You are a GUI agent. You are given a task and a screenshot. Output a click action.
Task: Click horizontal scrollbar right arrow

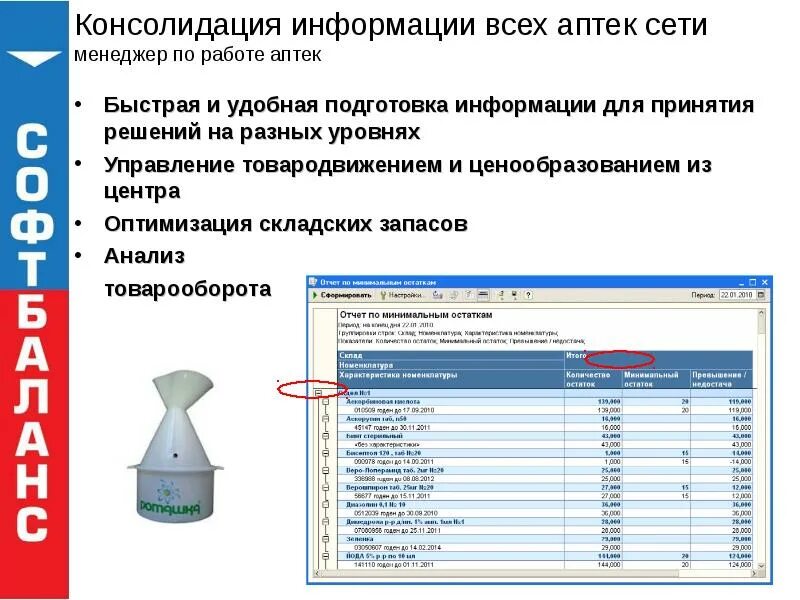click(754, 574)
